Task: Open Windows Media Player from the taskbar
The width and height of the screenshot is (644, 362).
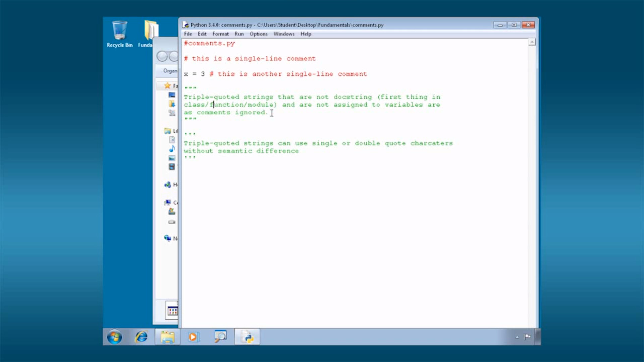Action: tap(194, 337)
